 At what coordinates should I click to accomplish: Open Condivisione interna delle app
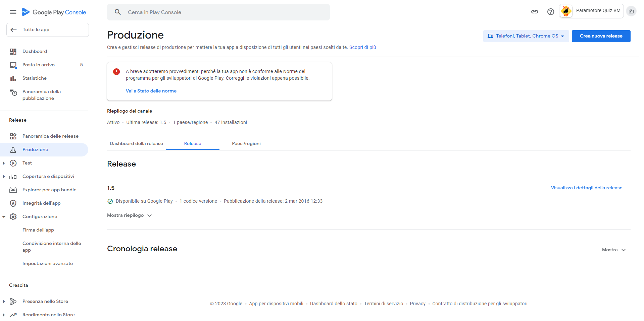(x=52, y=247)
